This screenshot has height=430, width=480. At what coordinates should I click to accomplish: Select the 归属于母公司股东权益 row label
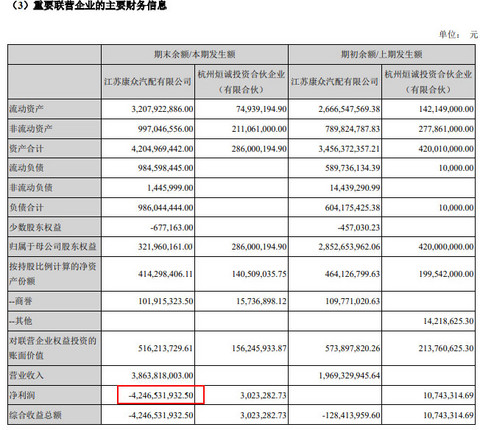53,247
